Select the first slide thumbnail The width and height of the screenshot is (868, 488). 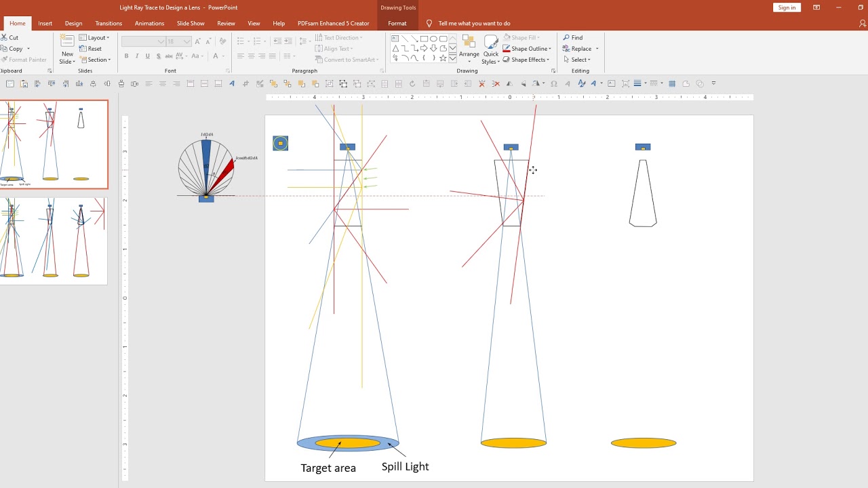click(x=54, y=144)
